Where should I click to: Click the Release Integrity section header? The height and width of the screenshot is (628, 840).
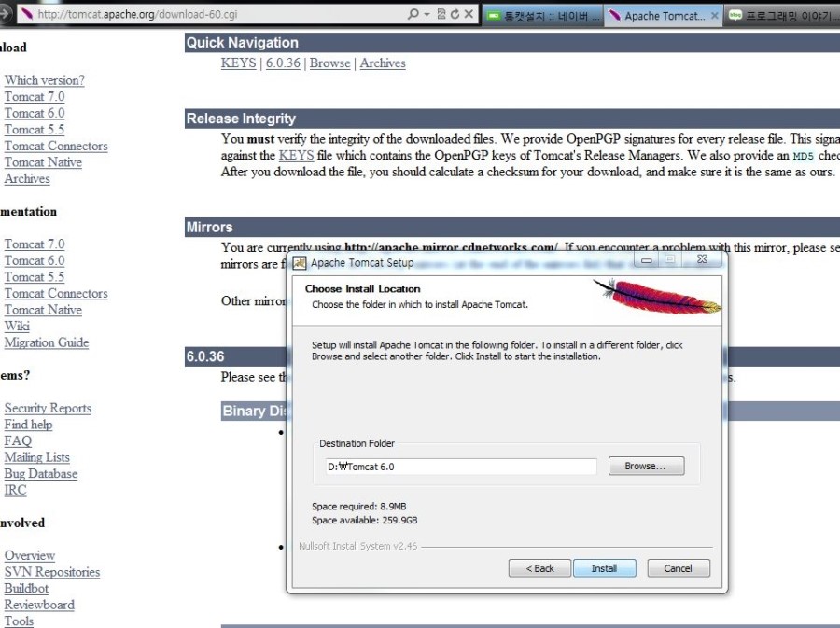click(x=512, y=119)
